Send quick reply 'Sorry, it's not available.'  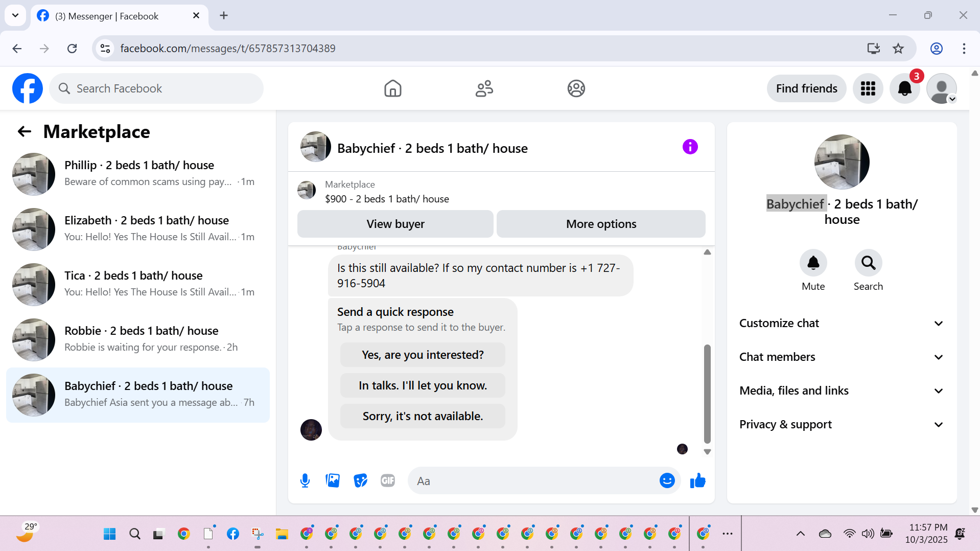423,416
